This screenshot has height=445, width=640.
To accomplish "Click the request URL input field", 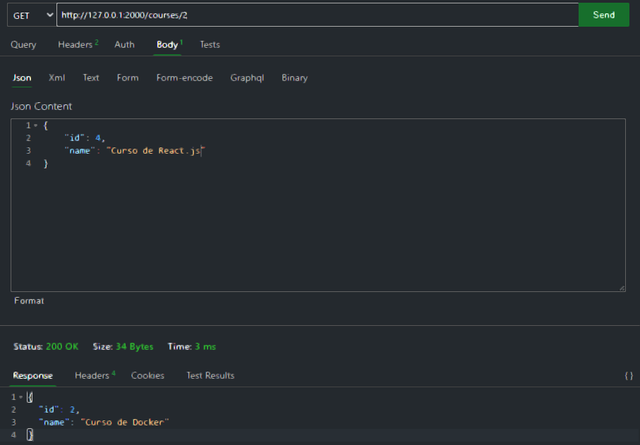I will click(x=317, y=15).
